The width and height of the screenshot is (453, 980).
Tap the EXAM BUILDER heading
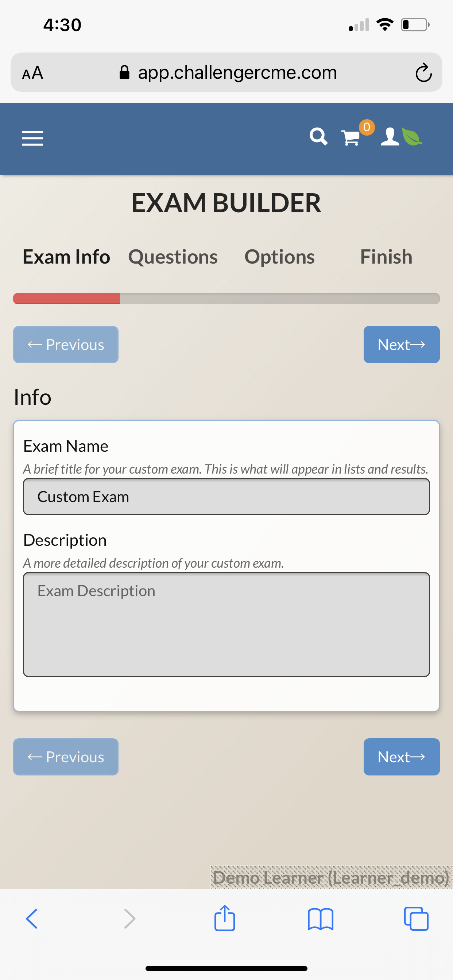[x=226, y=203]
